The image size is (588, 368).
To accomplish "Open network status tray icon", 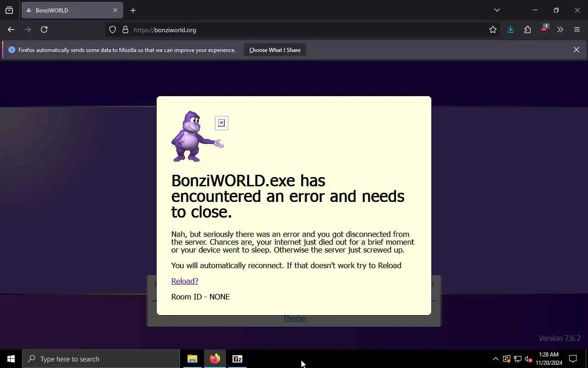I will [x=518, y=359].
